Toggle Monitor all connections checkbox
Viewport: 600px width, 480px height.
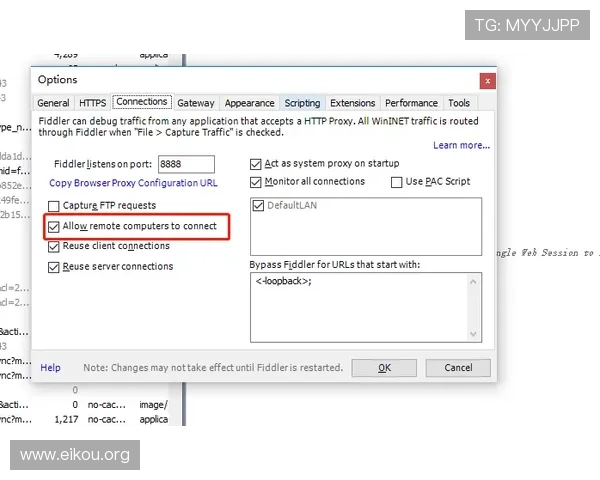(x=255, y=182)
